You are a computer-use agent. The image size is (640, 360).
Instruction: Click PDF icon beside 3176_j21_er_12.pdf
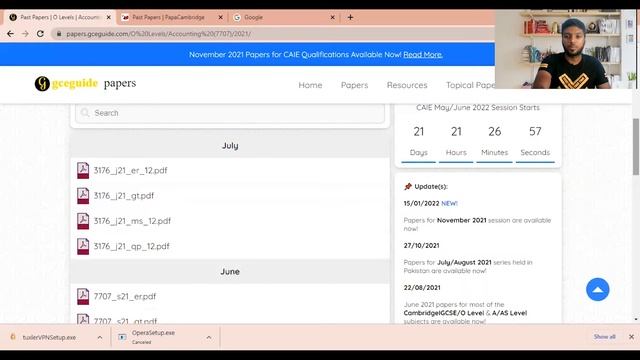pyautogui.click(x=83, y=171)
